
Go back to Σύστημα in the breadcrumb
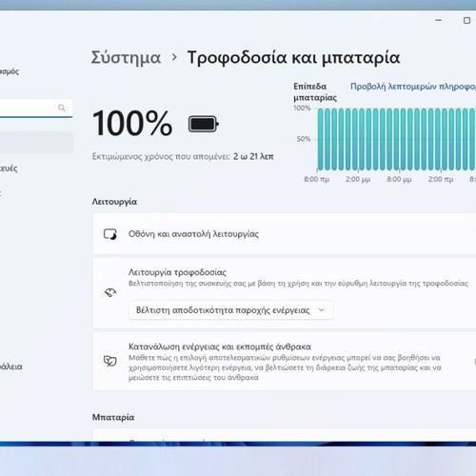126,58
